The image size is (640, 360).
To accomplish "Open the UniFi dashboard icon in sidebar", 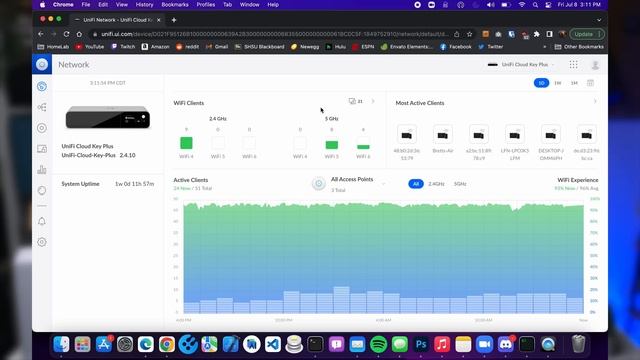I will pos(42,87).
